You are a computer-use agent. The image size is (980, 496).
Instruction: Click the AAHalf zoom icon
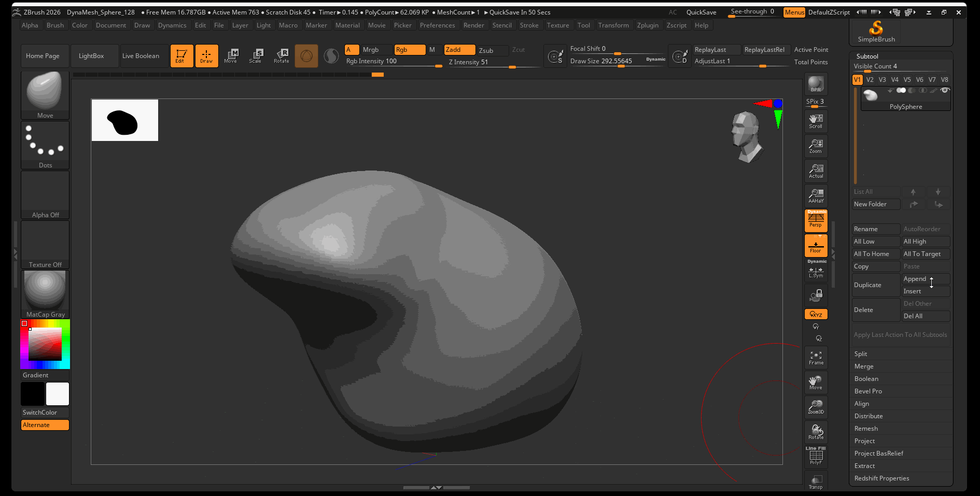(x=816, y=196)
